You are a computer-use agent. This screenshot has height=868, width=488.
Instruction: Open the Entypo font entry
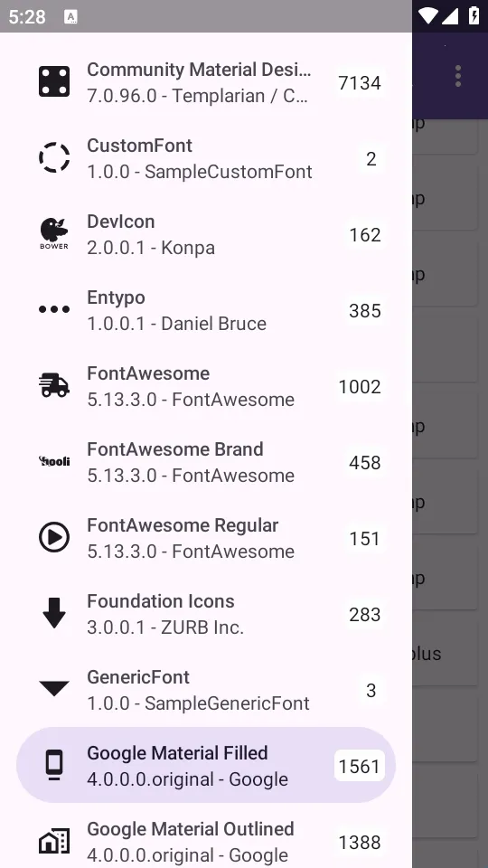pyautogui.click(x=206, y=310)
